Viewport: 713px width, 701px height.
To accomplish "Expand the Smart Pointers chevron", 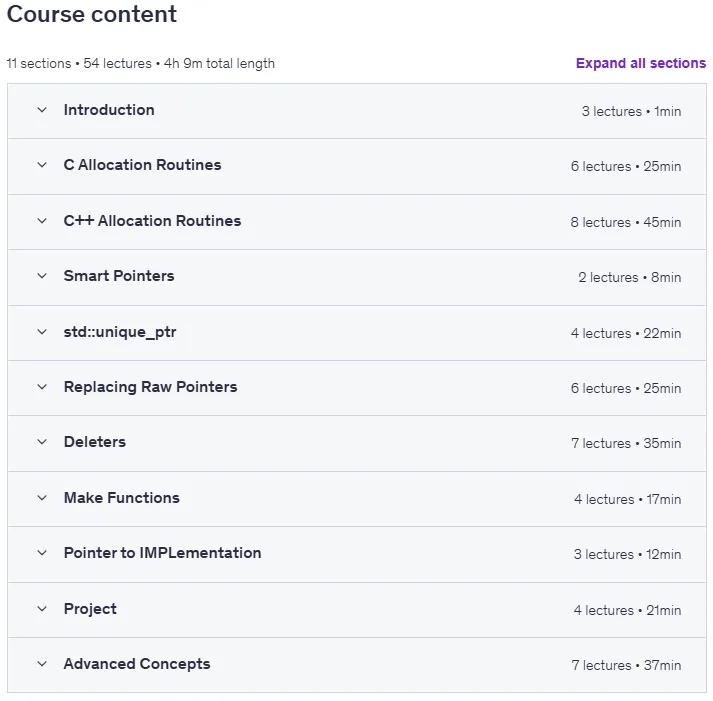I will [x=42, y=276].
